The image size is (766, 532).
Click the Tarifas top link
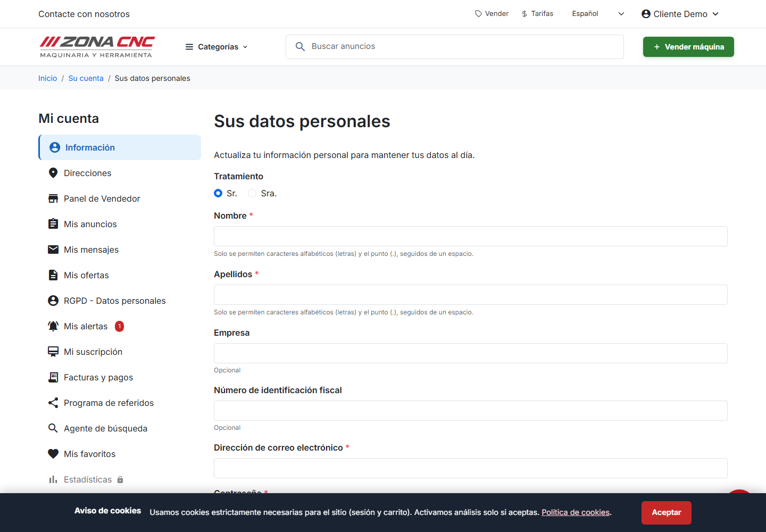537,14
